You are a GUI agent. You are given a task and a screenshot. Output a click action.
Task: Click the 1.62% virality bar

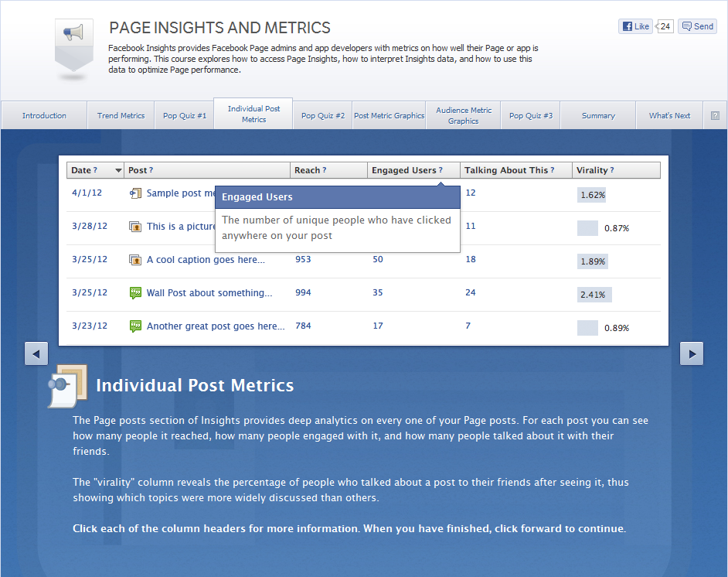click(x=592, y=195)
